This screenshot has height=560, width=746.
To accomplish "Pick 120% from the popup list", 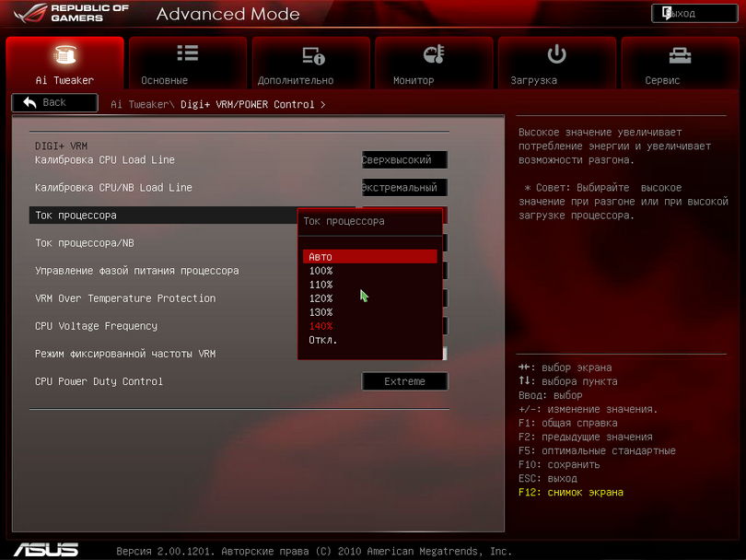I will pos(321,298).
